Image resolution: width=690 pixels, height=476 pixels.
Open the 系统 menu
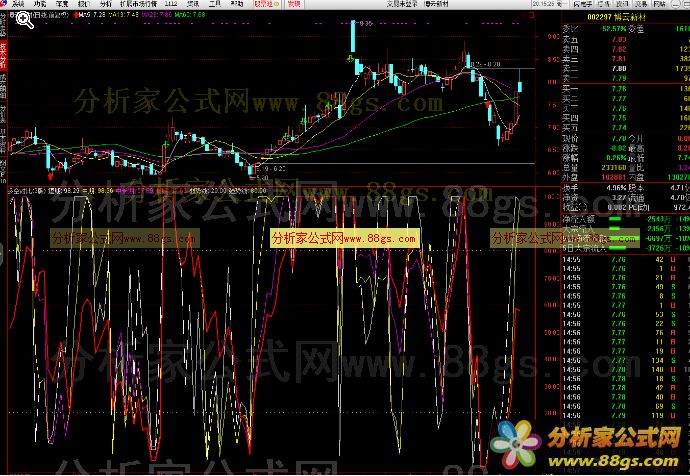pos(18,4)
